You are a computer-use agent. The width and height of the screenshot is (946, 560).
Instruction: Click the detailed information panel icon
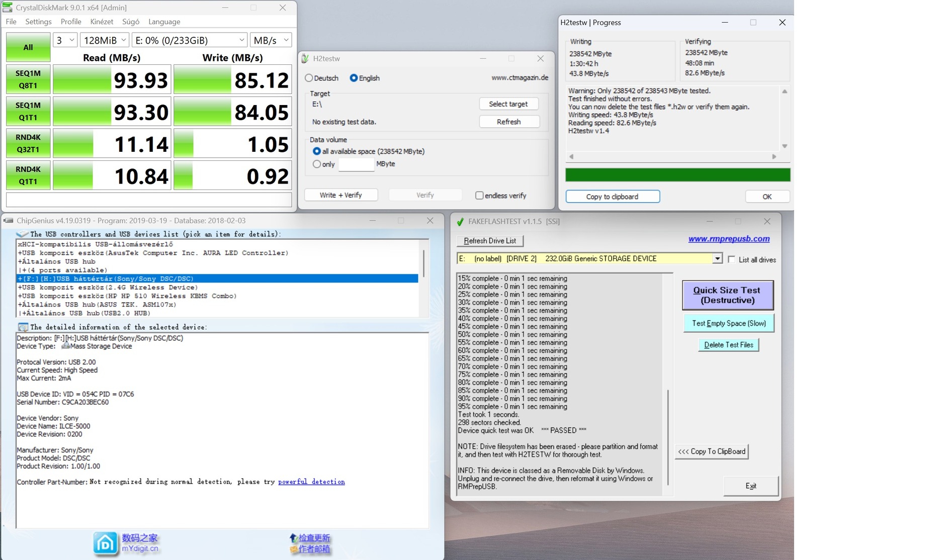[x=23, y=327]
